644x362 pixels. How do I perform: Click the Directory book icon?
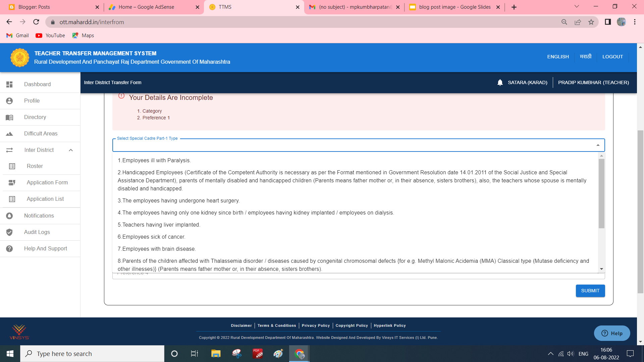coord(9,117)
